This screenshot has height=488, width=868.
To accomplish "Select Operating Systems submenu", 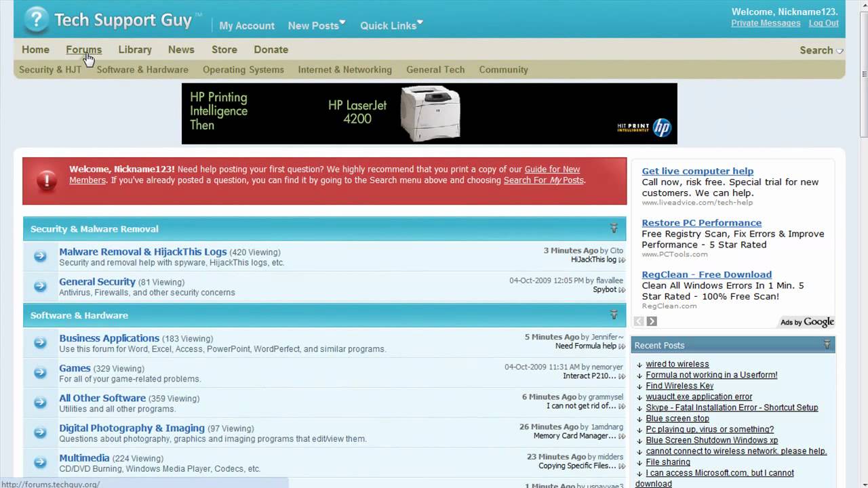I will [243, 70].
